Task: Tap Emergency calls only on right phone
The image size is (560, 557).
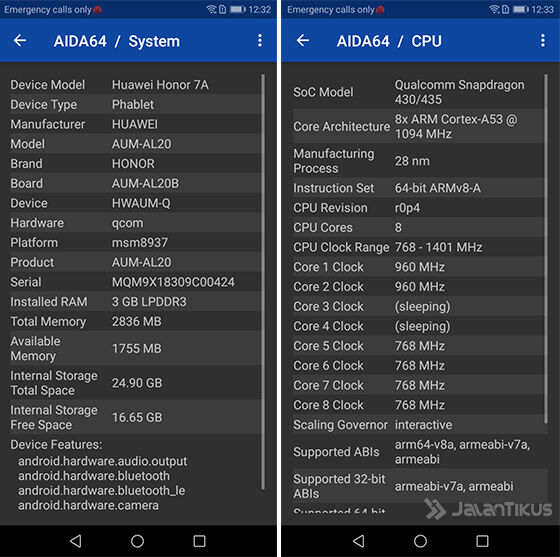Action: point(331,10)
